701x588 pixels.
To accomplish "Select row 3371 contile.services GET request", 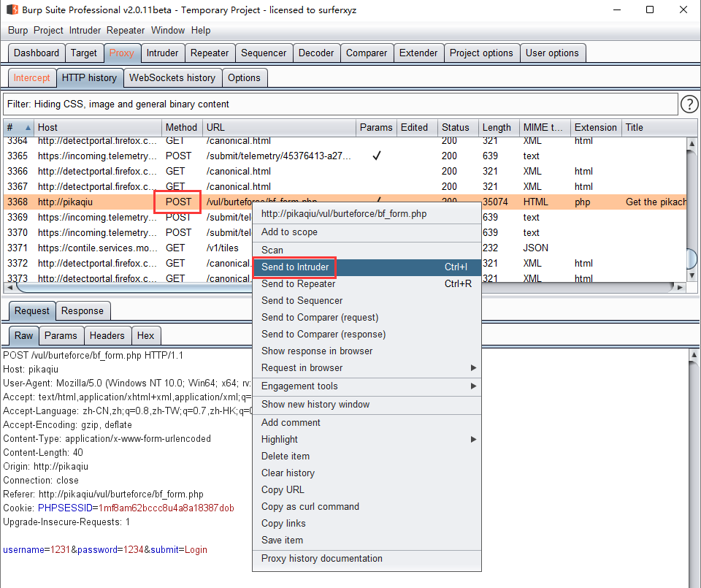I will (345, 248).
